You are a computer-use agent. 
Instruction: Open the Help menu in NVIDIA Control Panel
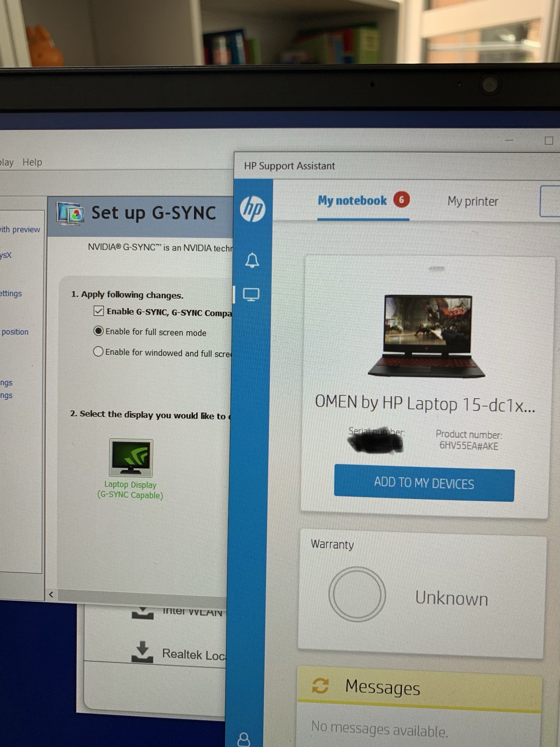tap(32, 162)
